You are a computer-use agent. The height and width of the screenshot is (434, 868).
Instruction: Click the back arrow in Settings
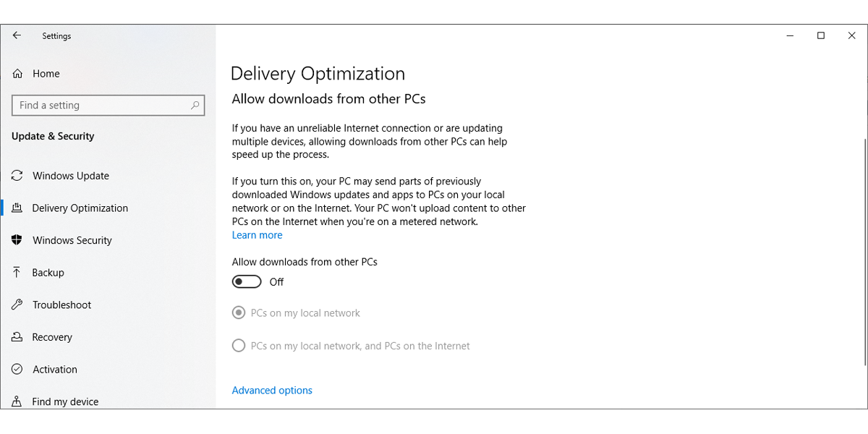[x=17, y=35]
